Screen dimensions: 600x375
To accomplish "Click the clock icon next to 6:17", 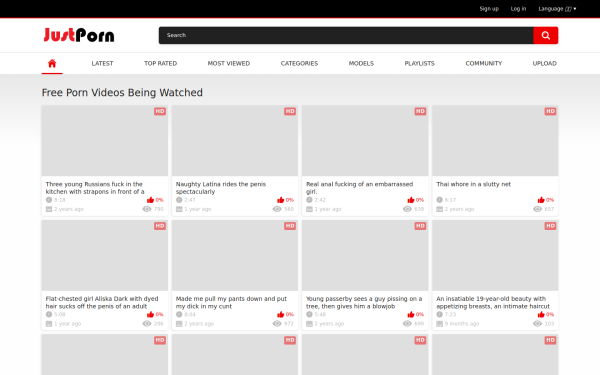I will tap(439, 200).
